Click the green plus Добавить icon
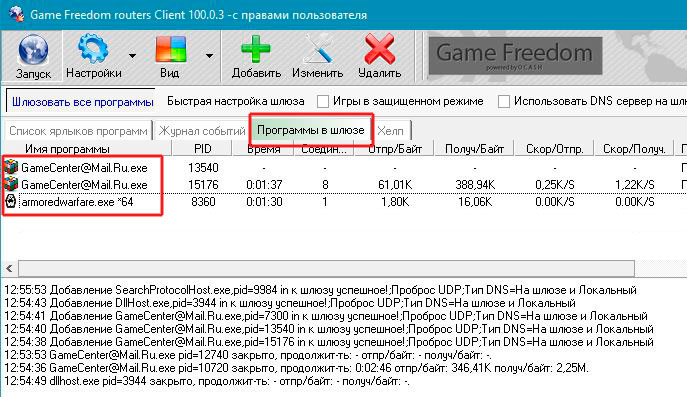Screen dimensions: 687x397 tap(255, 49)
